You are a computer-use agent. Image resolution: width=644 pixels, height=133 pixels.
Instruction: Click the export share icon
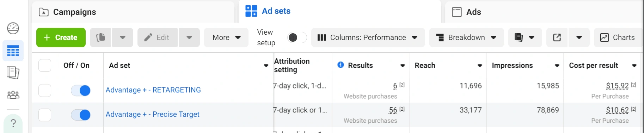[x=557, y=37]
